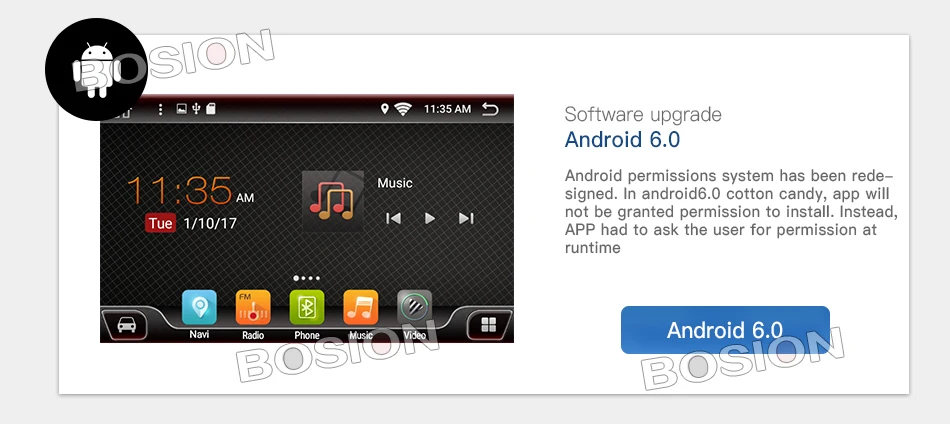The image size is (950, 424).
Task: Open the Music app in dock
Action: 360,307
